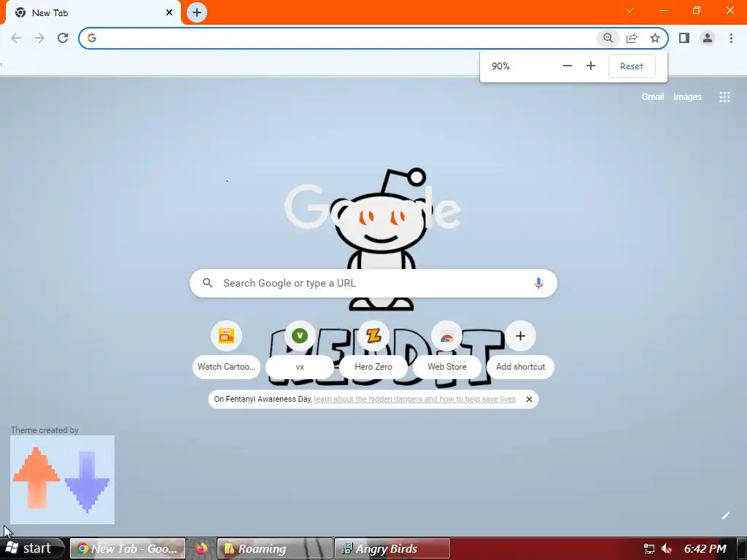Open the Images link
This screenshot has width=747, height=560.
[x=687, y=97]
